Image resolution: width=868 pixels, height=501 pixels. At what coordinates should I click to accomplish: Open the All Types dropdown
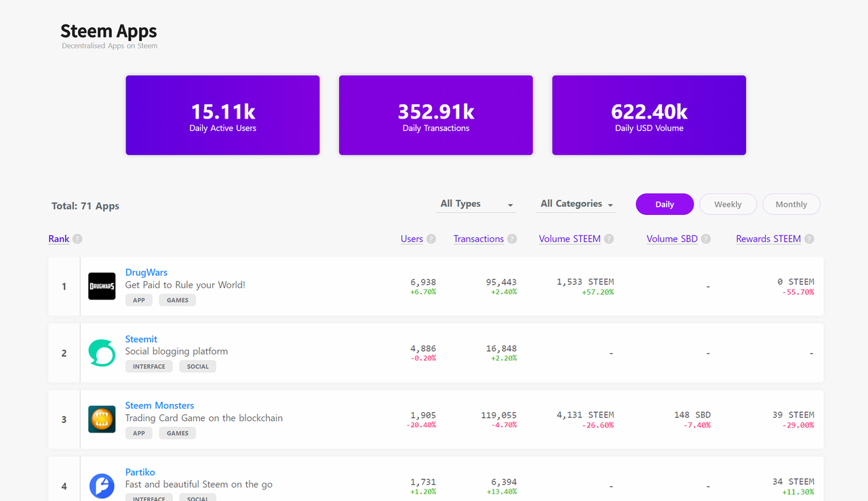[x=475, y=204]
